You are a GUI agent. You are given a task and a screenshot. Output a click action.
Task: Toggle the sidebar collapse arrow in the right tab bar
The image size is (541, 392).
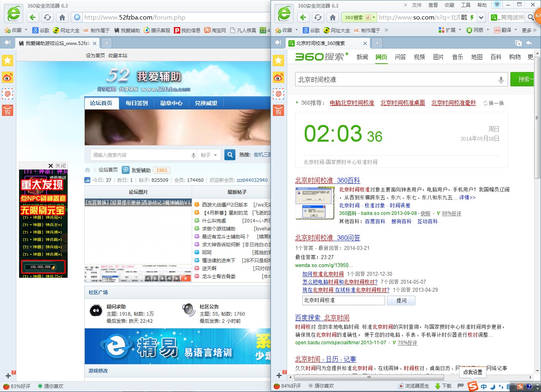pyautogui.click(x=278, y=43)
